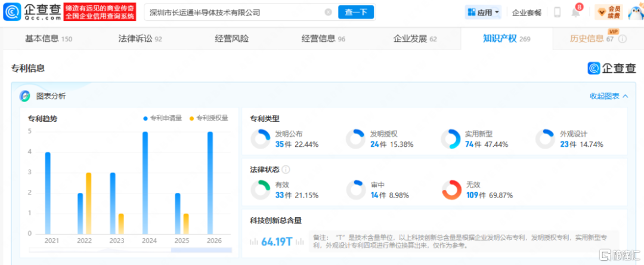Switch to the 法律诉讼 tab
Viewport: 644px width, 265px height.
tap(140, 39)
